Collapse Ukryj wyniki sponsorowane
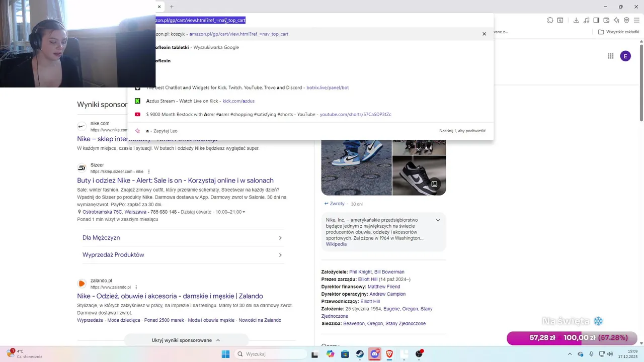Image resolution: width=644 pixels, height=362 pixels. tap(186, 340)
